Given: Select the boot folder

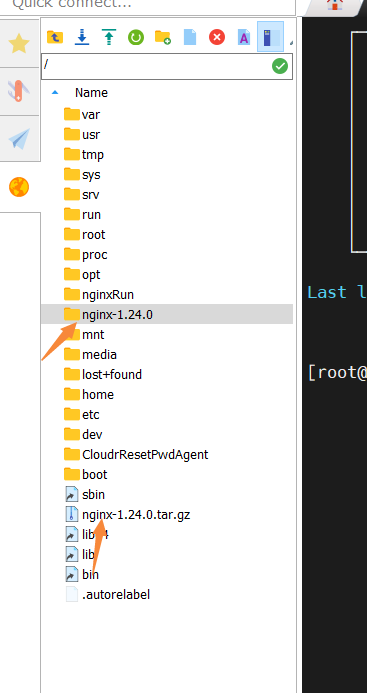Looking at the screenshot, I should click(x=86, y=474).
